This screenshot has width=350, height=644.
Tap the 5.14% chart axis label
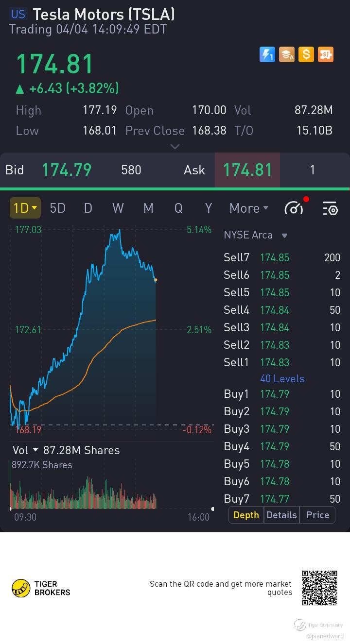click(x=199, y=230)
